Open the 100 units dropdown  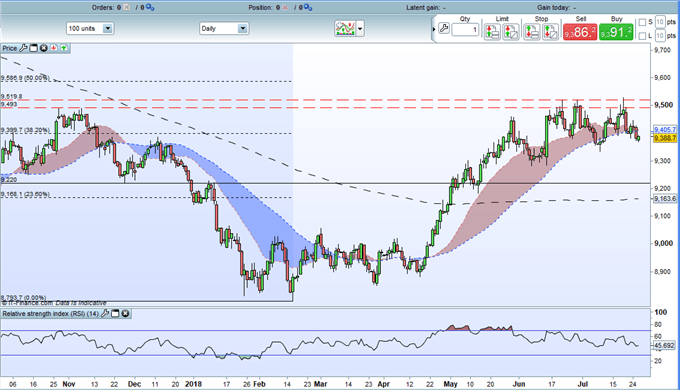pyautogui.click(x=90, y=29)
